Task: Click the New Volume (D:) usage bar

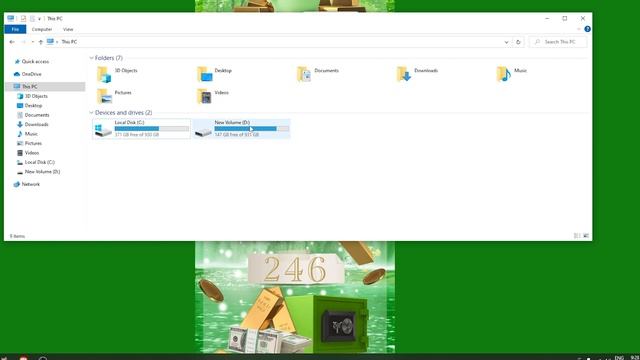Action: [252, 129]
